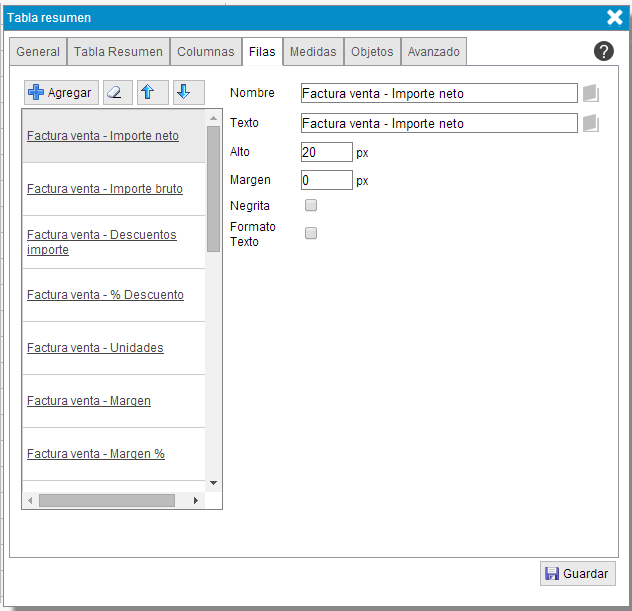Click icon next to Texto field
Screen dimensions: 632x611
590,123
